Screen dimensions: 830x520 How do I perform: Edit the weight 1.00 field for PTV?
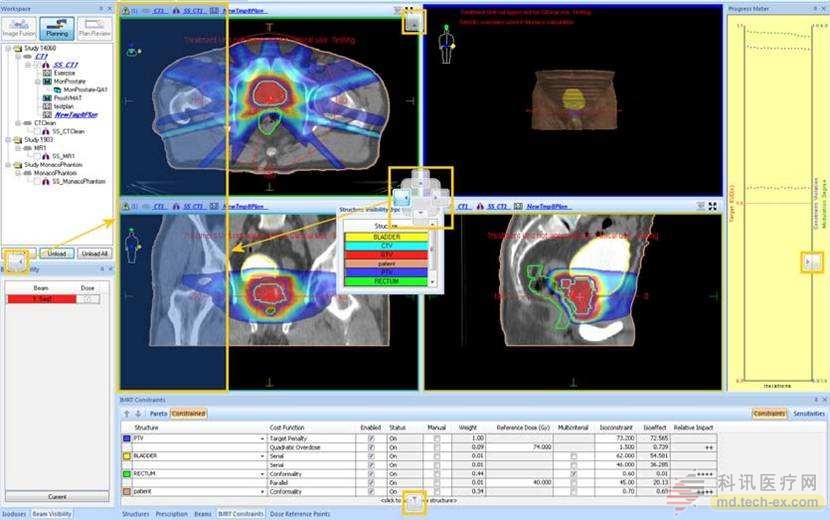tap(468, 438)
